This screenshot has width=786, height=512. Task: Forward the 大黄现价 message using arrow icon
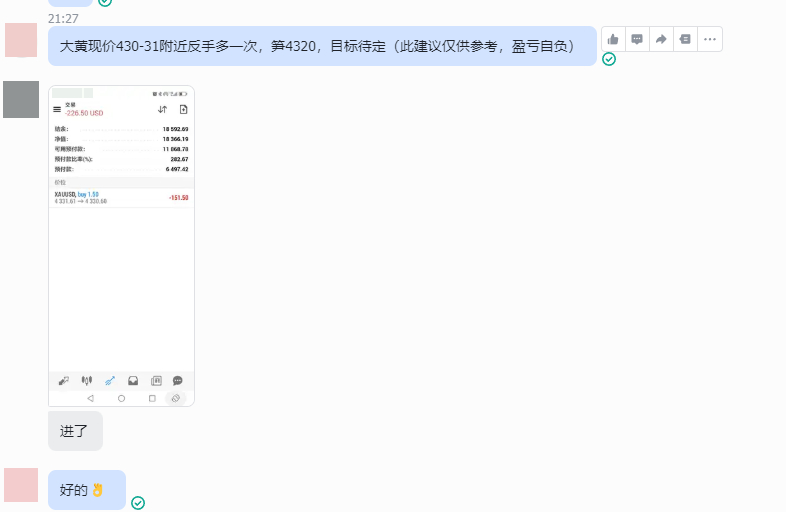pyautogui.click(x=661, y=39)
